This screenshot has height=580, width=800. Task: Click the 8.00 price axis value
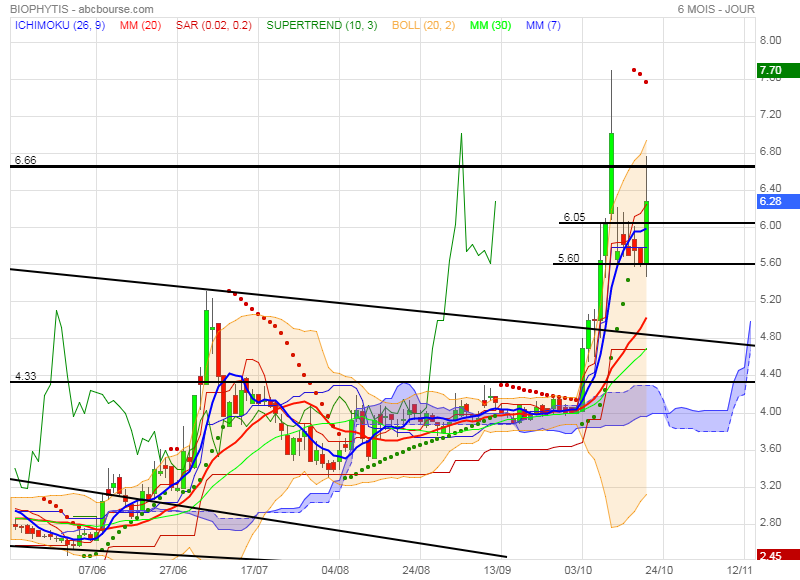point(770,40)
